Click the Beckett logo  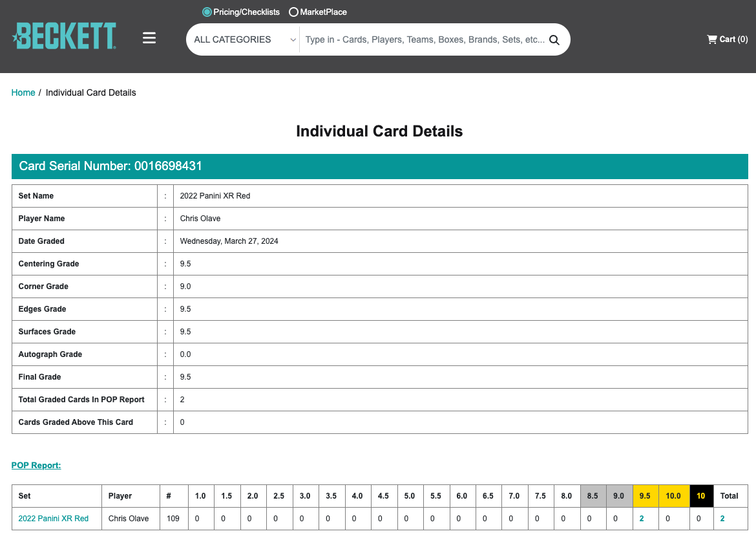tap(64, 36)
